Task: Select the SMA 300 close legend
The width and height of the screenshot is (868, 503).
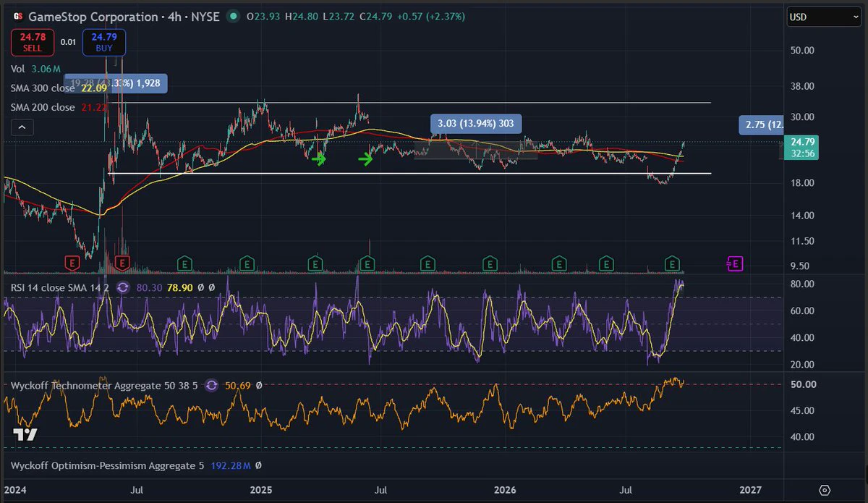Action: pyautogui.click(x=43, y=88)
